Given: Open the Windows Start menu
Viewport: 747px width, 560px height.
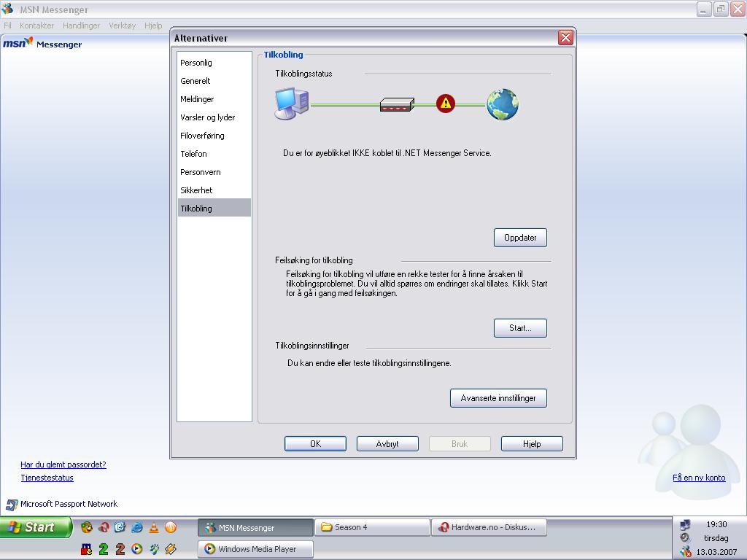Looking at the screenshot, I should (35, 527).
